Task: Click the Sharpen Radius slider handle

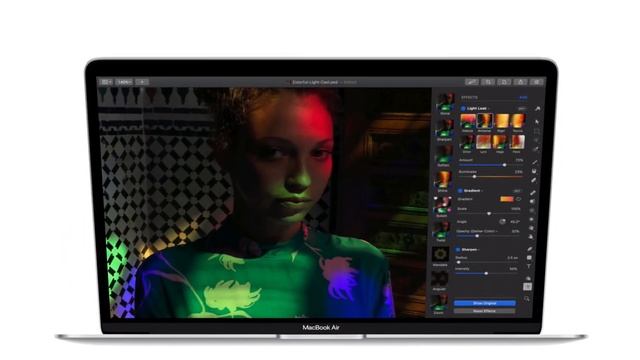Action: (x=459, y=262)
